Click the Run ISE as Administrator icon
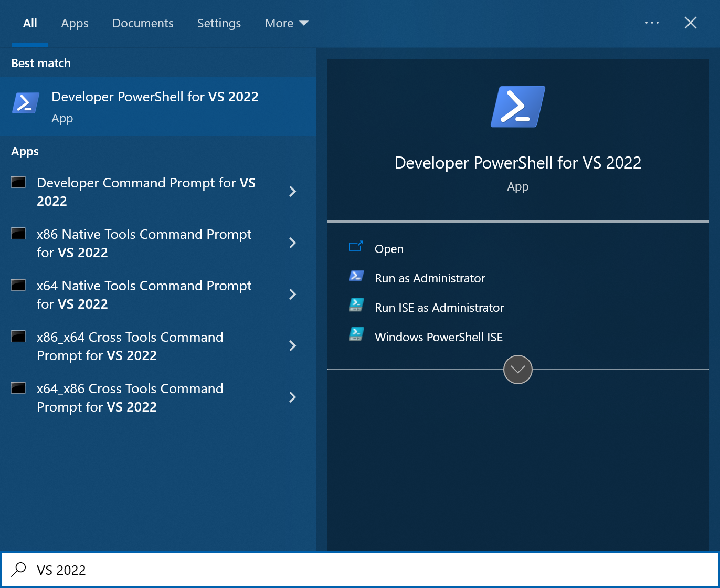 [356, 305]
